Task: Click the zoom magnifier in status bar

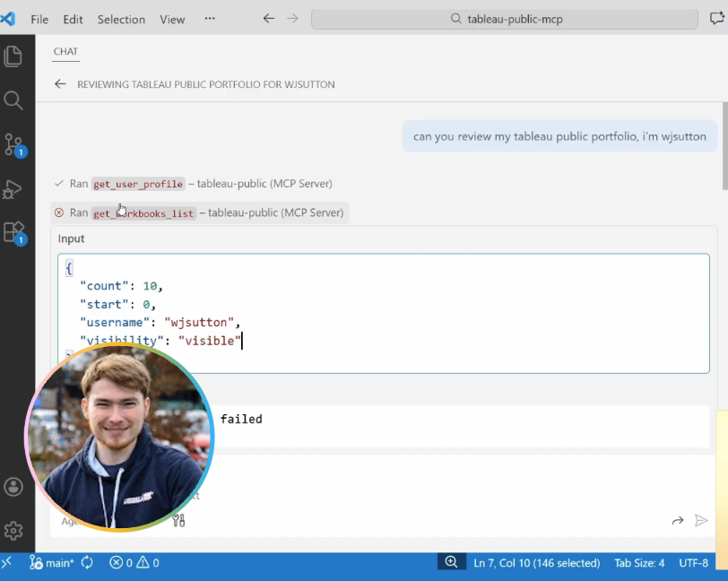Action: click(451, 562)
